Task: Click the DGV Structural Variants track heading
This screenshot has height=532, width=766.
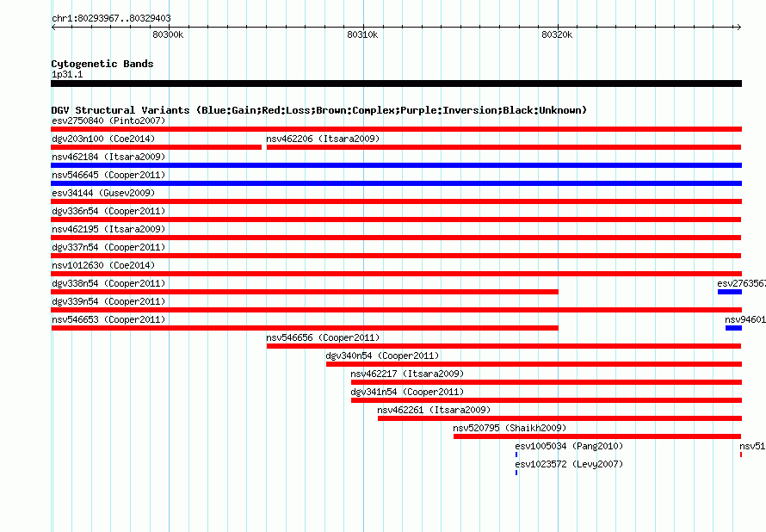Action: [319, 110]
